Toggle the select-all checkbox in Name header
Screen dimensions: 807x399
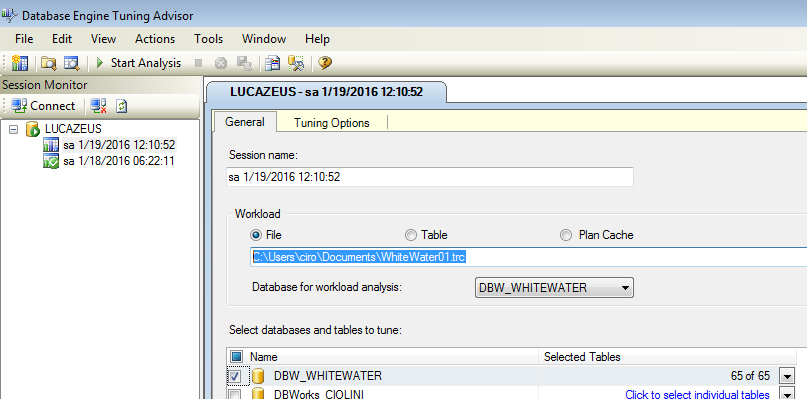coord(236,356)
